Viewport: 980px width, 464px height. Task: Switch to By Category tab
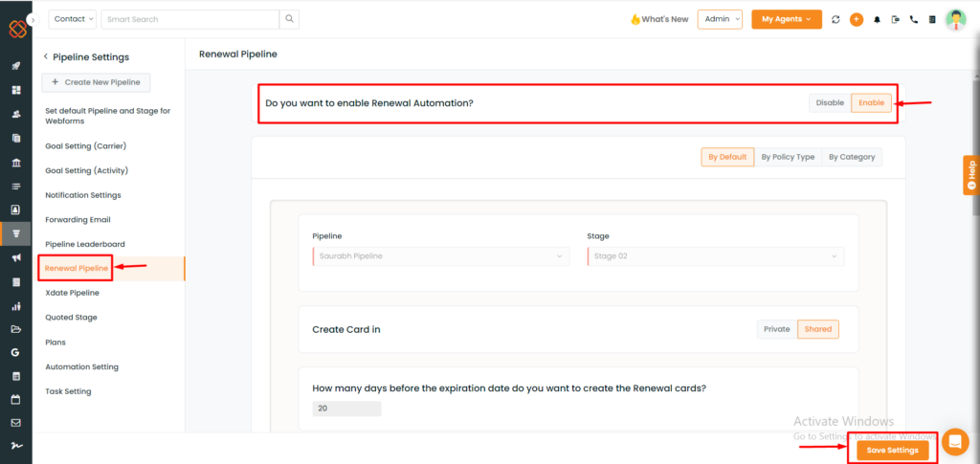[x=852, y=157]
